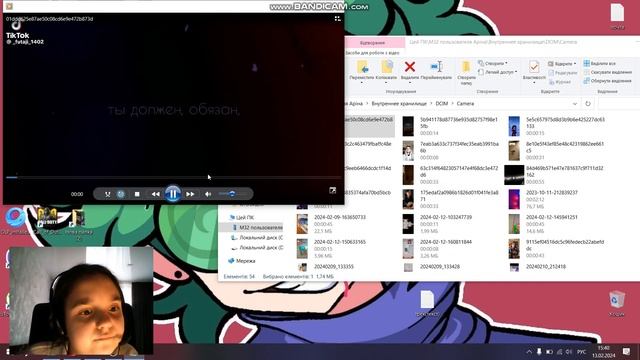This screenshot has width=640, height=360.
Task: Pause the video with the round pause button
Action: pyautogui.click(x=173, y=194)
